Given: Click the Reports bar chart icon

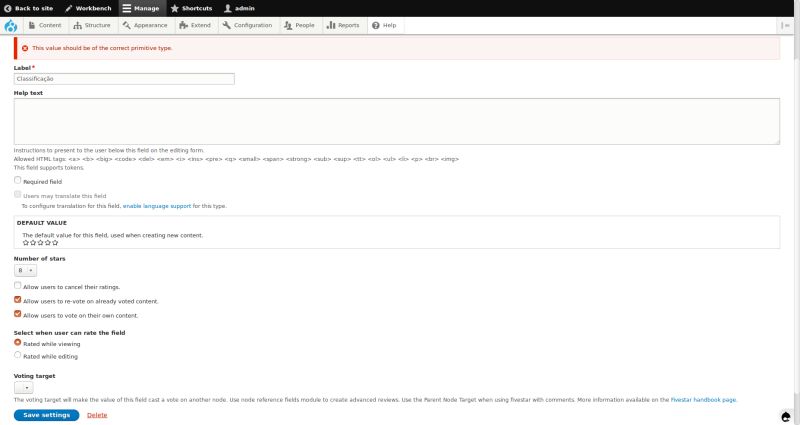Looking at the screenshot, I should pos(331,25).
